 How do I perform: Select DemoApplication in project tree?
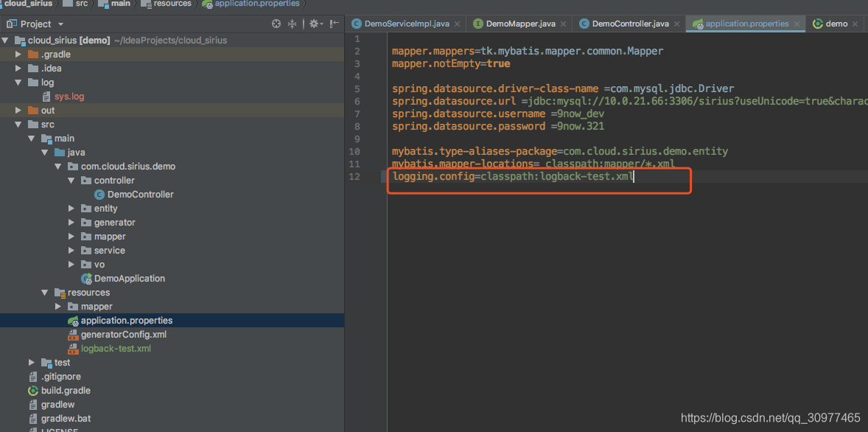click(130, 279)
